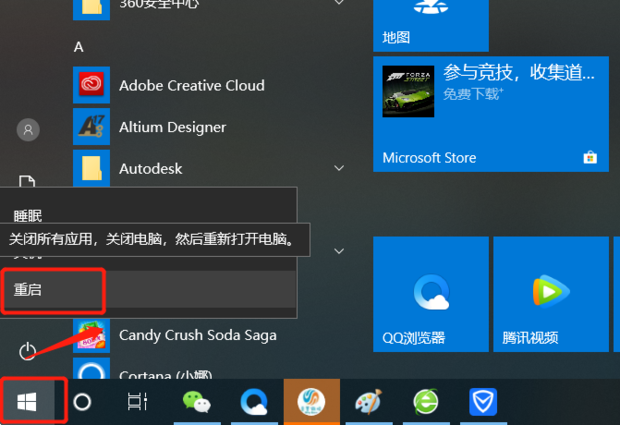
Task: Open the paint palette app on taskbar
Action: point(369,402)
